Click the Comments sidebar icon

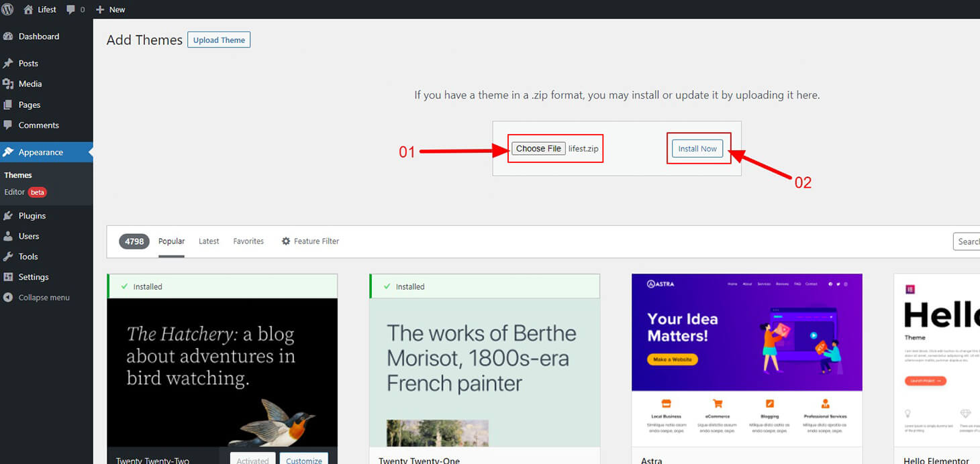(8, 125)
